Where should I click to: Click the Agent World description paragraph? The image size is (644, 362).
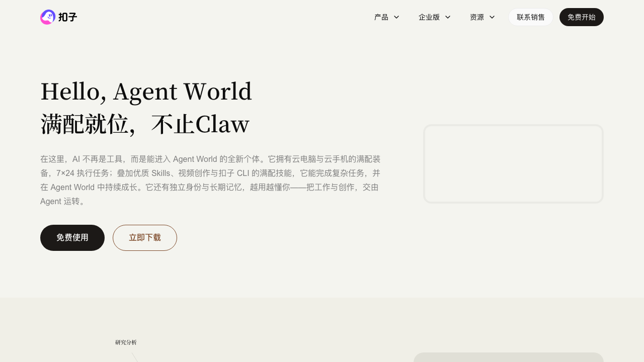tap(210, 180)
